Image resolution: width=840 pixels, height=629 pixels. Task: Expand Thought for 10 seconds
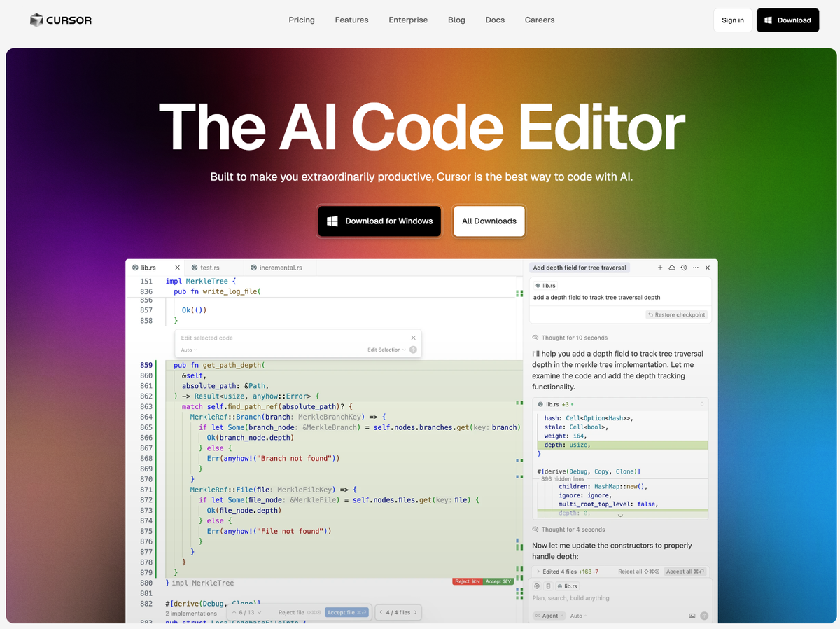coord(570,338)
